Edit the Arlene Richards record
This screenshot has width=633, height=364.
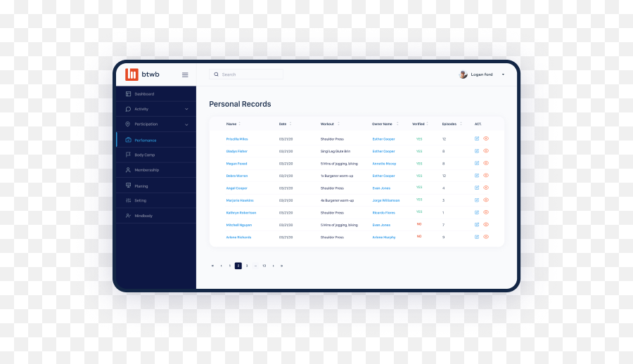[x=477, y=237]
